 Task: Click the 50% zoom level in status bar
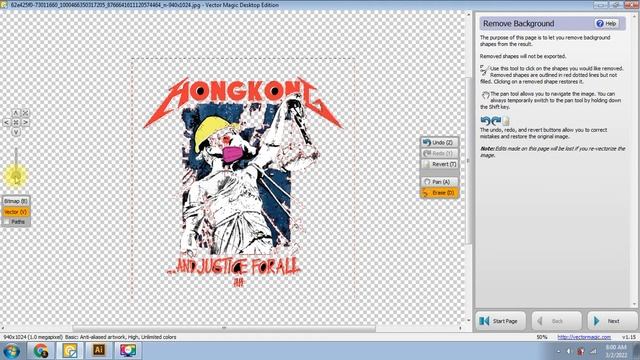point(542,337)
